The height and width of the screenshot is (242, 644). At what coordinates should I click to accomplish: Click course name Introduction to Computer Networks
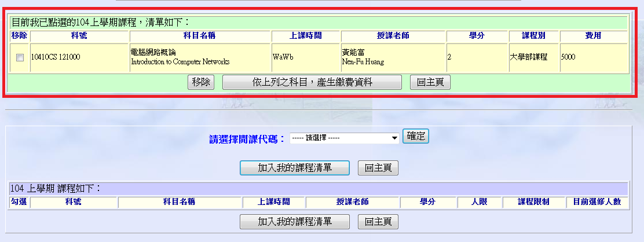pyautogui.click(x=180, y=61)
